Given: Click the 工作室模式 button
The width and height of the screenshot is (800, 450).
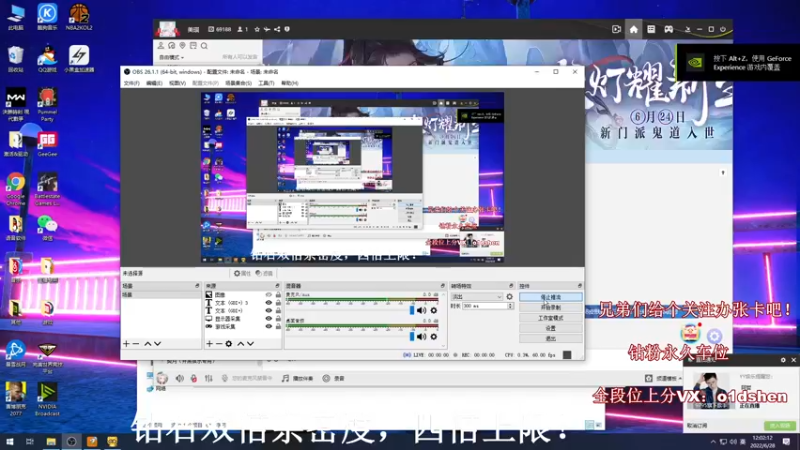Looking at the screenshot, I should click(x=551, y=318).
